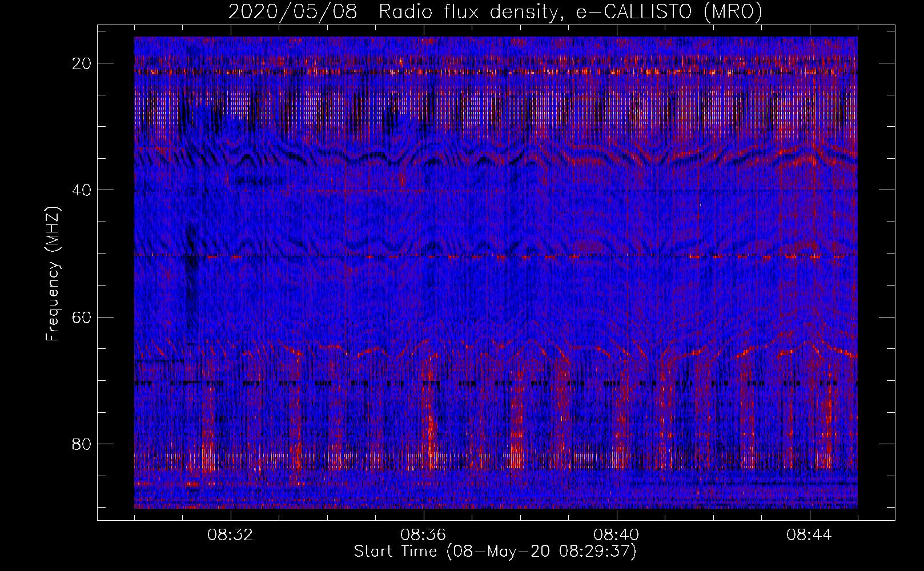Click the frequency tick label '60'
This screenshot has width=924, height=571.
click(82, 317)
